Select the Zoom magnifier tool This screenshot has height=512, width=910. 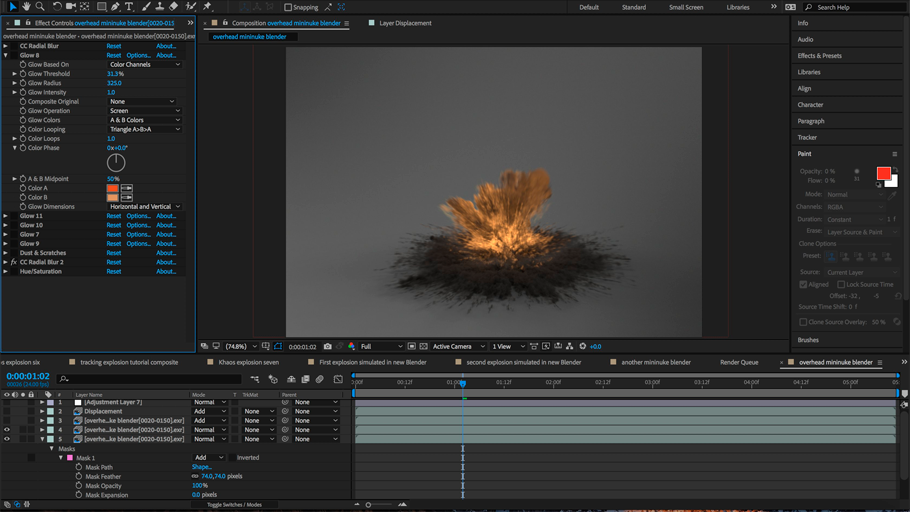pos(40,7)
